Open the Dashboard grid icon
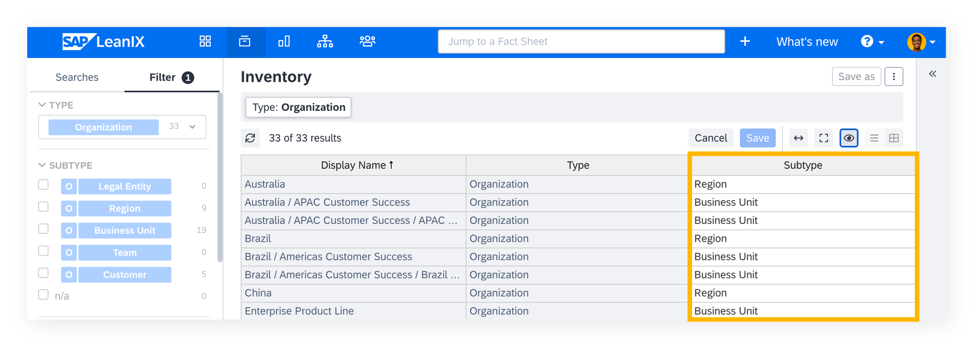Screen dimensions: 980x354 205,41
